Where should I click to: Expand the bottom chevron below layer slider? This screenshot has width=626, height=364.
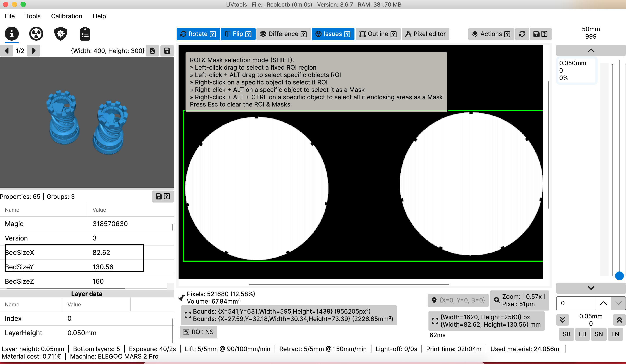591,288
